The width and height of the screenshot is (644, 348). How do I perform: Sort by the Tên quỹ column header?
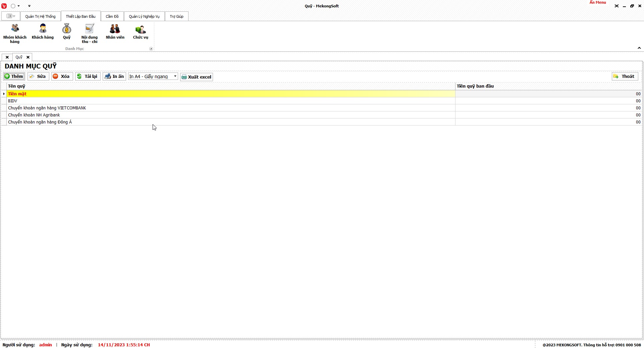click(x=231, y=86)
